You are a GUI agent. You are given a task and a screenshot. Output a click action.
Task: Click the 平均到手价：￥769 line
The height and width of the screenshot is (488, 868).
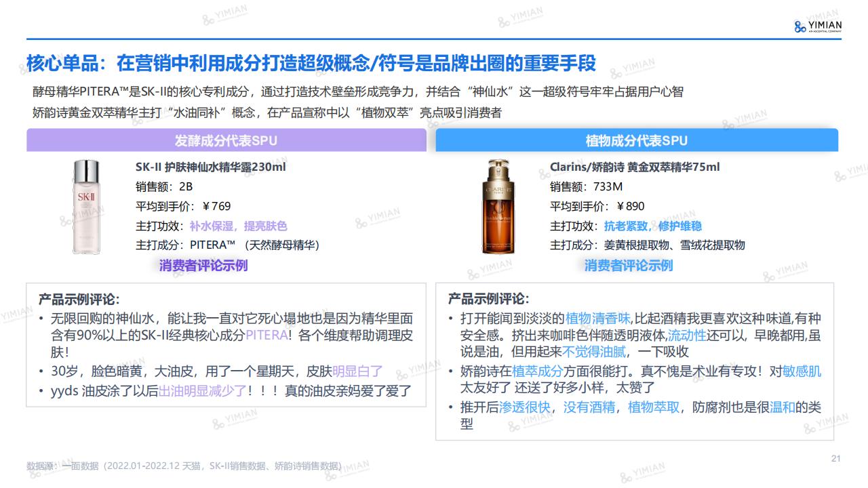183,206
